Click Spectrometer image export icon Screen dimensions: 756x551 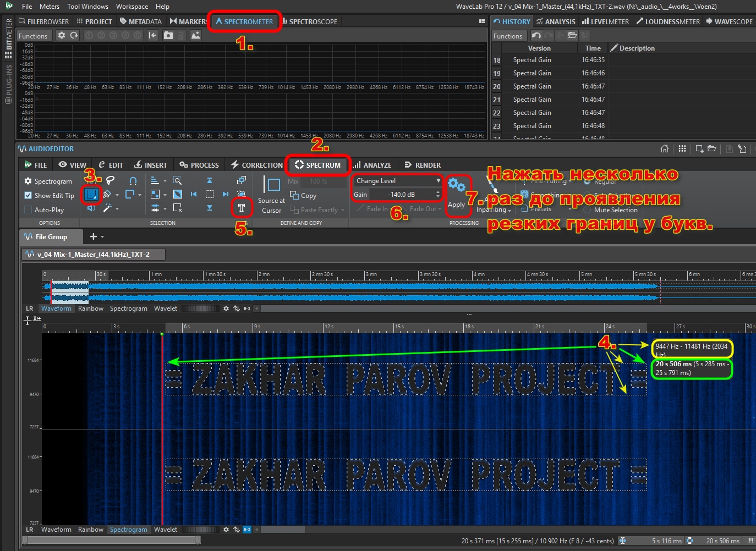click(196, 35)
